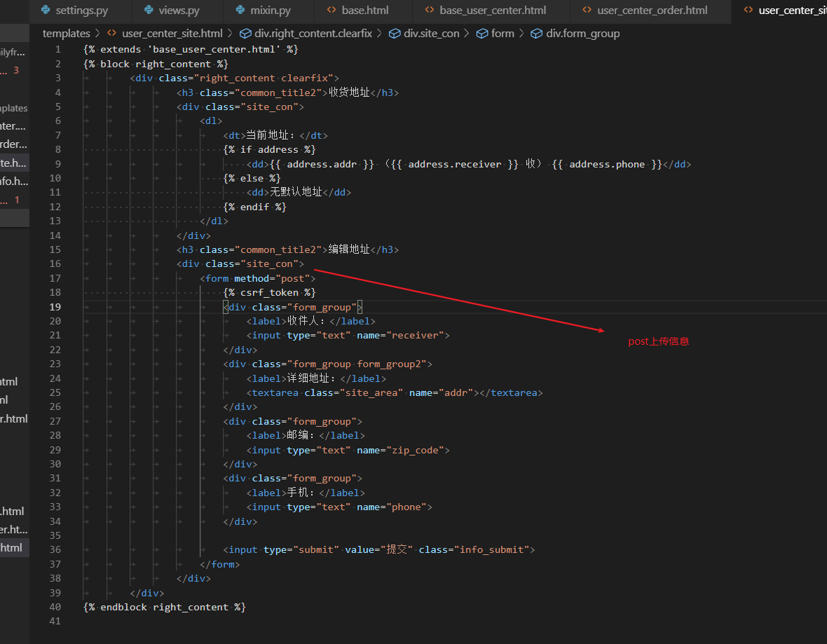827x644 pixels.
Task: Click the 编辑地址 heading text
Action: click(349, 249)
